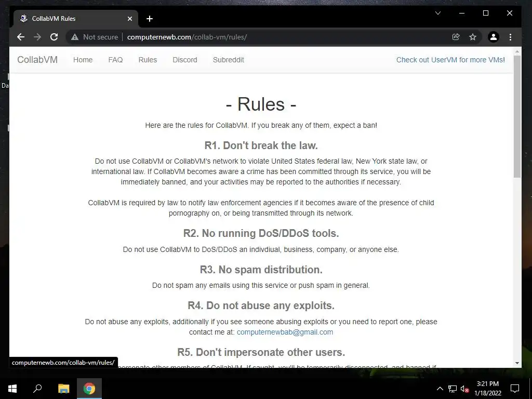
Task: Open the network tray icon
Action: pos(453,389)
